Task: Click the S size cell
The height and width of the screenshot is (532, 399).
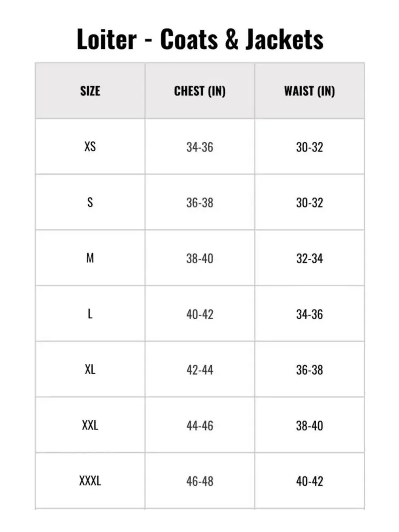Action: tap(90, 202)
